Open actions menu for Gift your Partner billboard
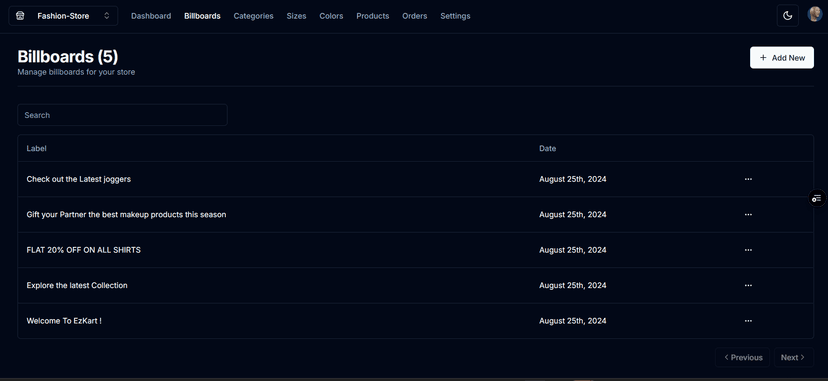The image size is (828, 381). coord(748,214)
